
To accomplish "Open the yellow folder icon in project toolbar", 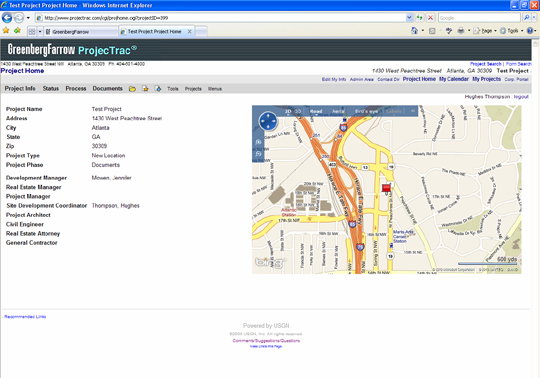I will [132, 89].
